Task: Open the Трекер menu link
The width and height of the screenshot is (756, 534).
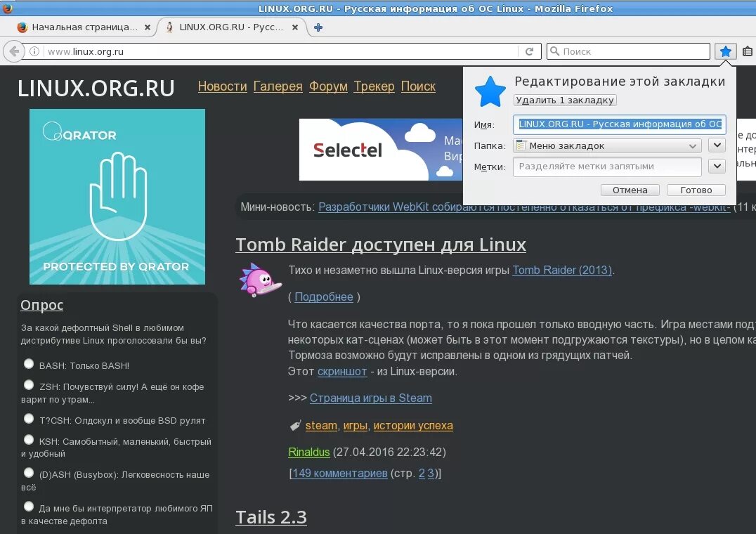Action: tap(374, 86)
